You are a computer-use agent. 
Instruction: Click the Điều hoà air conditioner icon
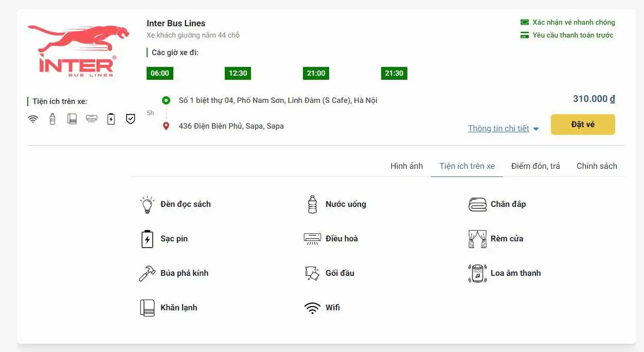tap(312, 239)
